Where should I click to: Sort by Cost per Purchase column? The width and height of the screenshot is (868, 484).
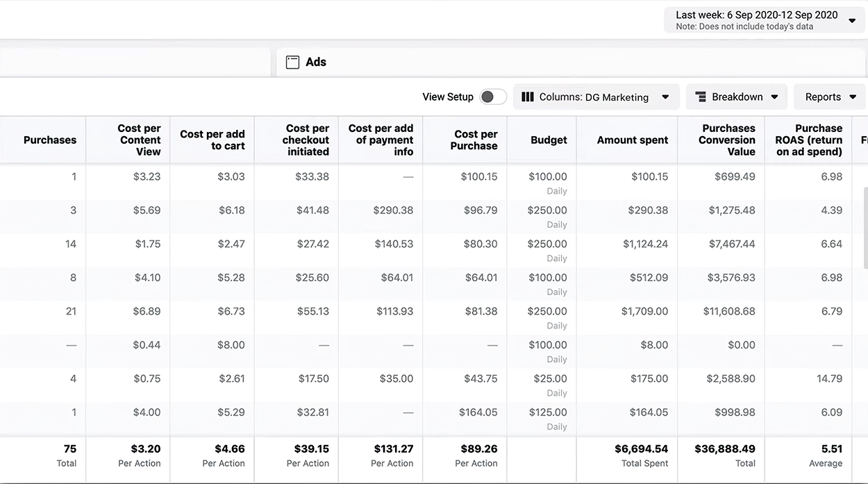476,140
